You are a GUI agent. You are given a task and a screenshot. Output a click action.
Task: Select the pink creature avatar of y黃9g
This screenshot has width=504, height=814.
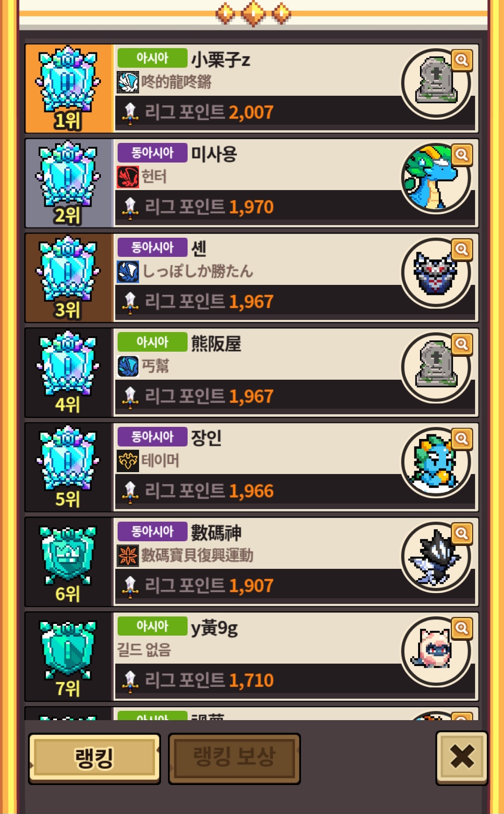tap(436, 651)
